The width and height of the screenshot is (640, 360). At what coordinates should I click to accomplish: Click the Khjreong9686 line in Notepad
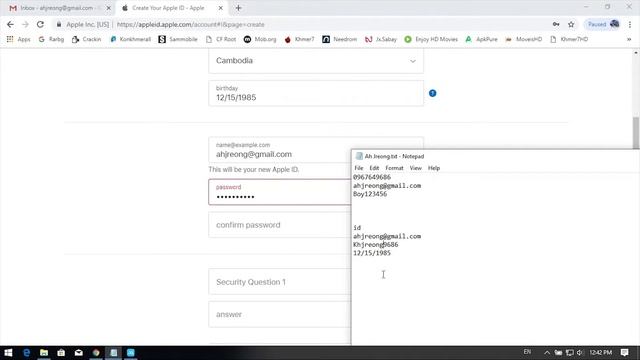(x=376, y=244)
